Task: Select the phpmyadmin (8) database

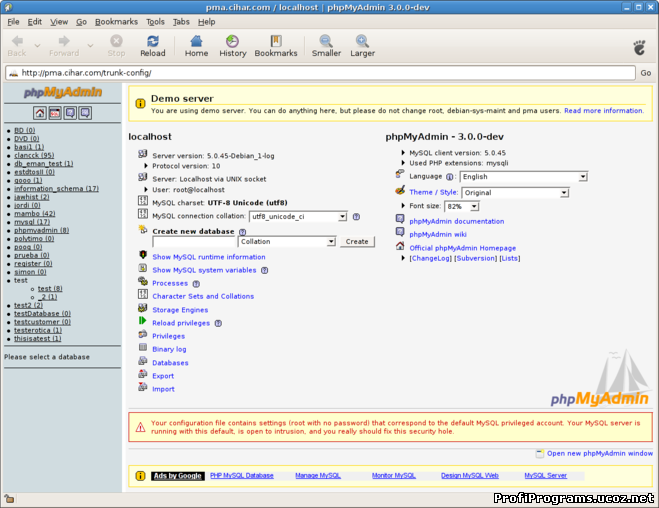Action: (x=42, y=230)
